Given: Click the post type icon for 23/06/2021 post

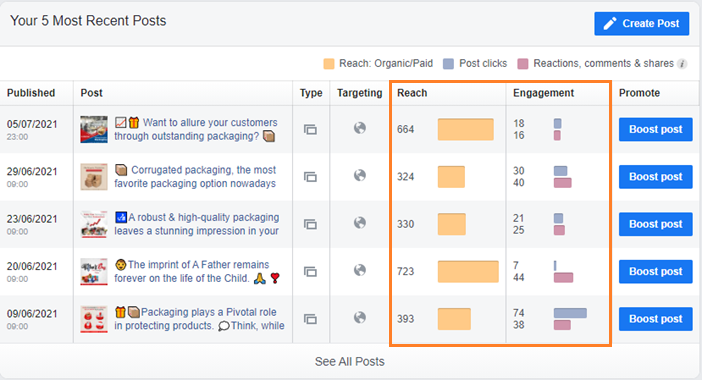Looking at the screenshot, I should tap(310, 225).
